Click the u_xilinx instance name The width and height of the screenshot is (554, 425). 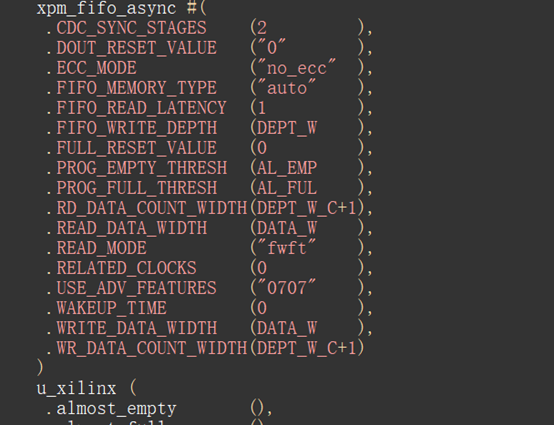click(x=76, y=389)
